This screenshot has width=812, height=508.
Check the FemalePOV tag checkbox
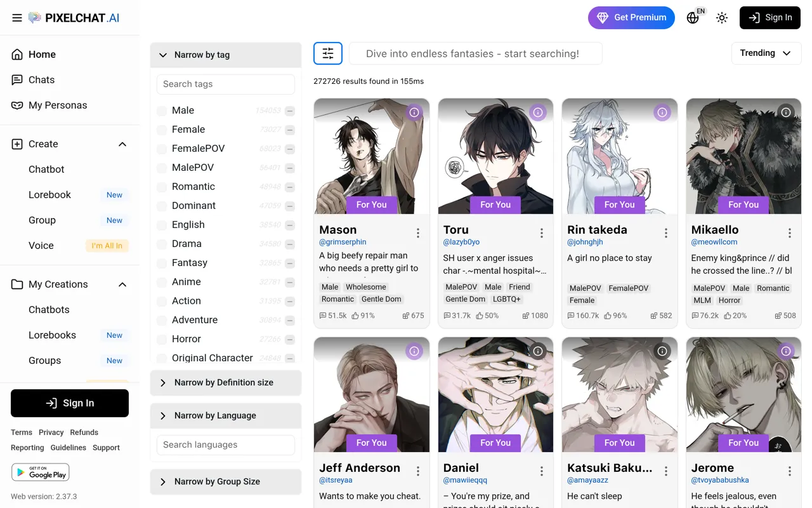[x=162, y=149]
